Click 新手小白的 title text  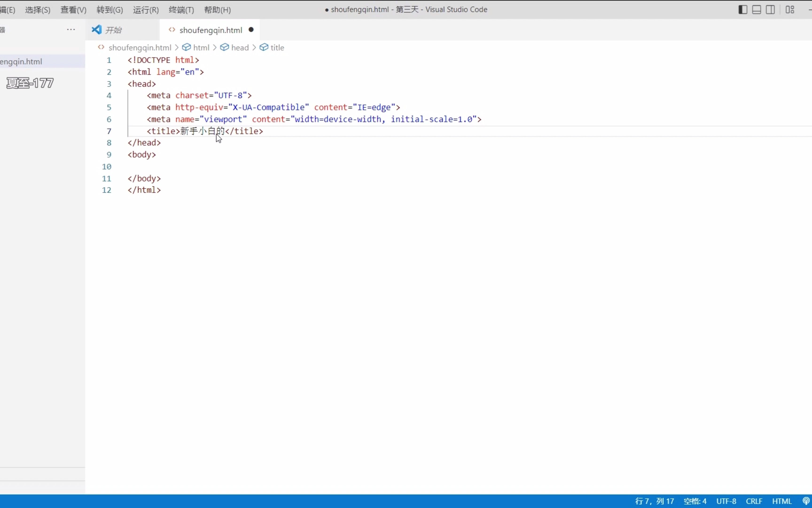click(203, 131)
